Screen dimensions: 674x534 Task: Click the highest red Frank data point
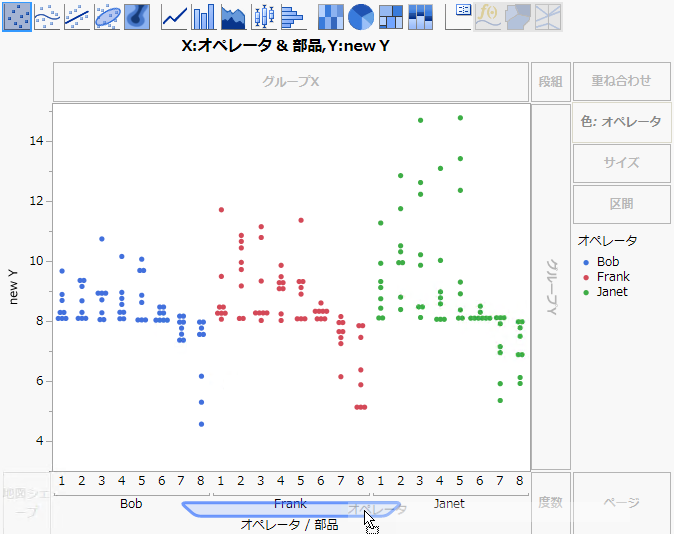(221, 210)
